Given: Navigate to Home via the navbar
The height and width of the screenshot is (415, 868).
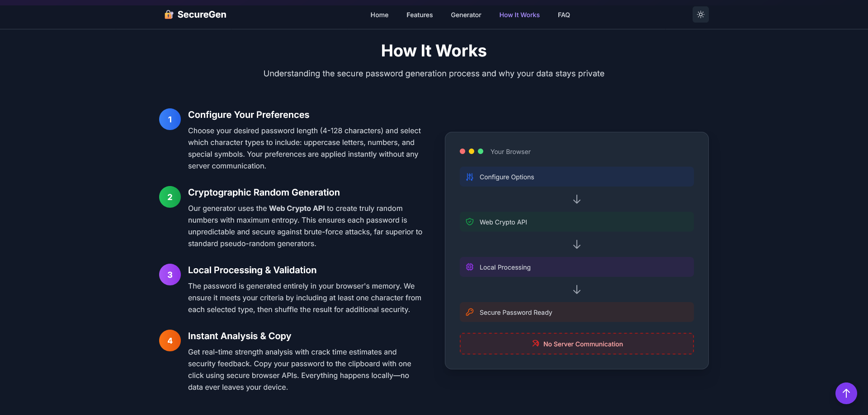Looking at the screenshot, I should [379, 15].
